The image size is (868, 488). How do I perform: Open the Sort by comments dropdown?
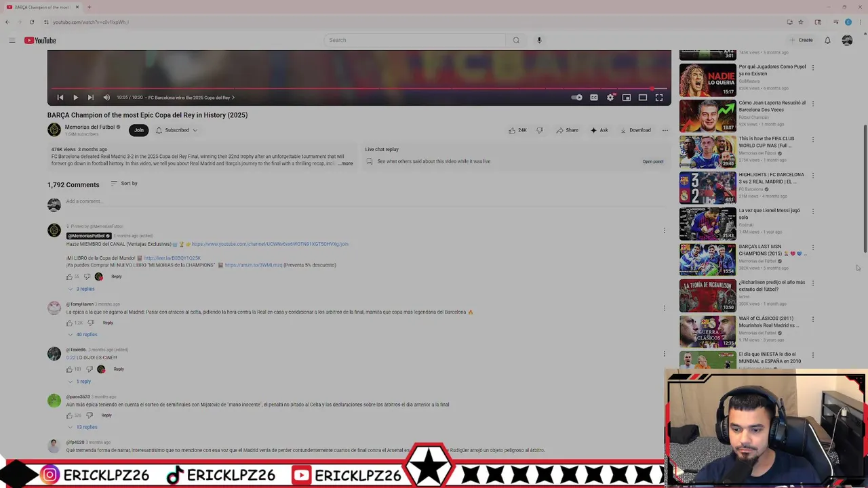[x=124, y=184]
